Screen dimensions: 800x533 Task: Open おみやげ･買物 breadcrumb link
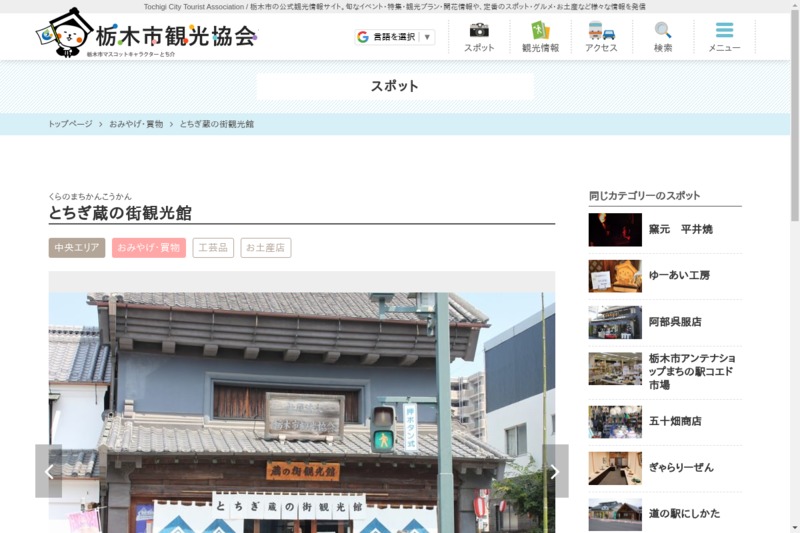(136, 124)
